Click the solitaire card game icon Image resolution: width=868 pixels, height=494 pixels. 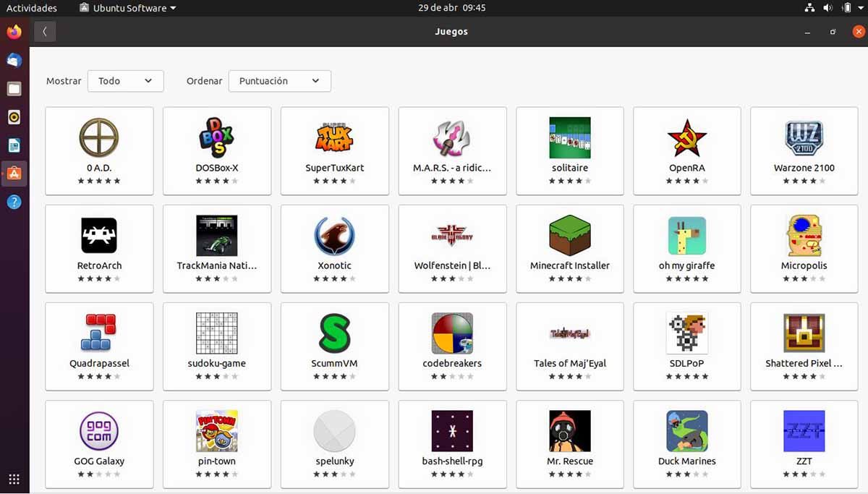570,137
